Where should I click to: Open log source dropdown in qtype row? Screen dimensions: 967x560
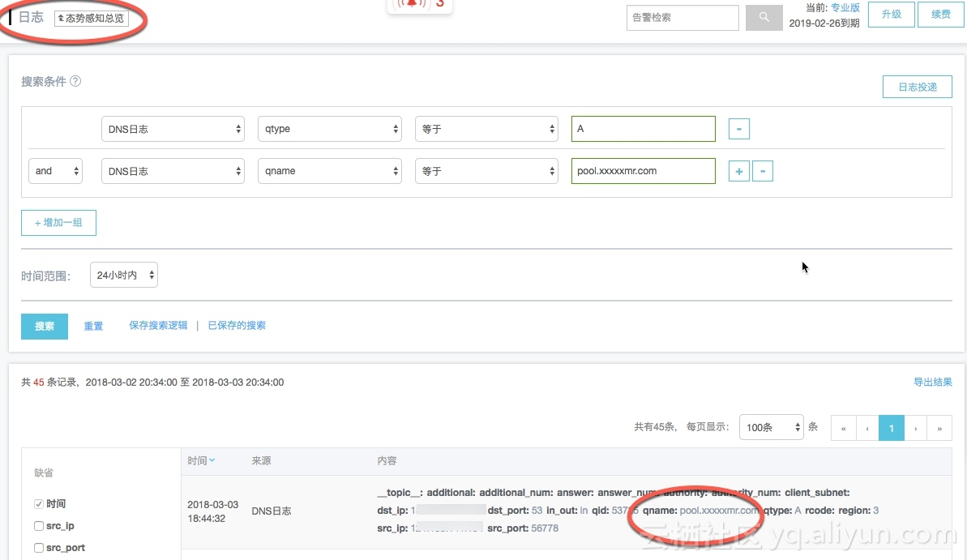coord(173,129)
